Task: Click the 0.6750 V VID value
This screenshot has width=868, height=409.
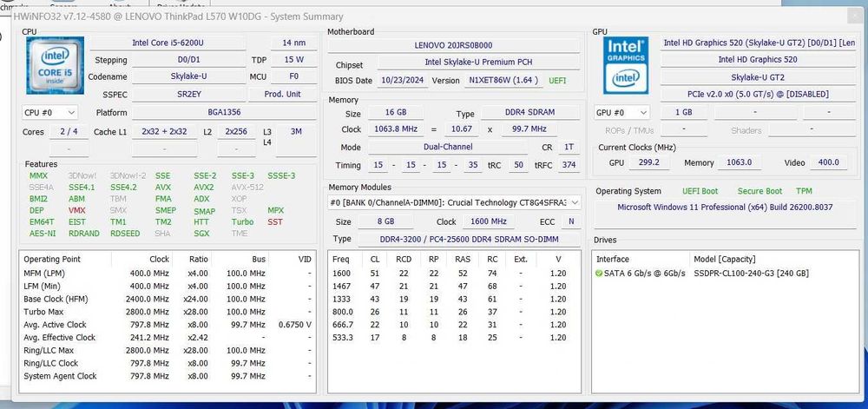Action: pos(295,325)
